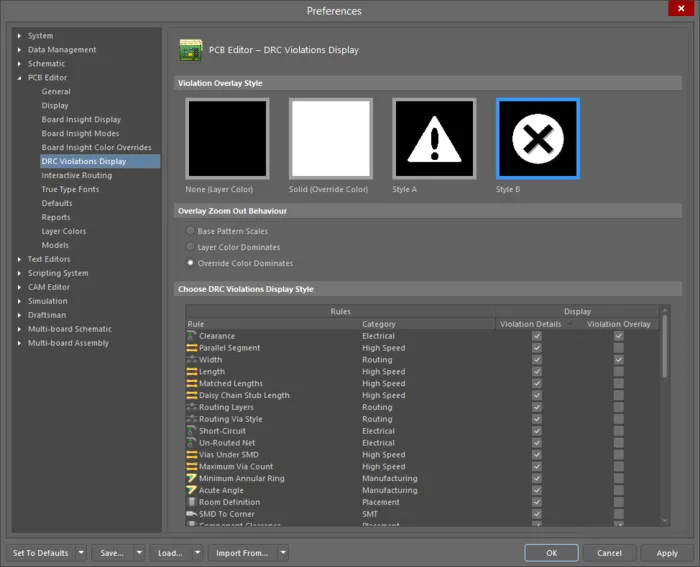Collapse the PCB Editor tree node

(x=19, y=78)
